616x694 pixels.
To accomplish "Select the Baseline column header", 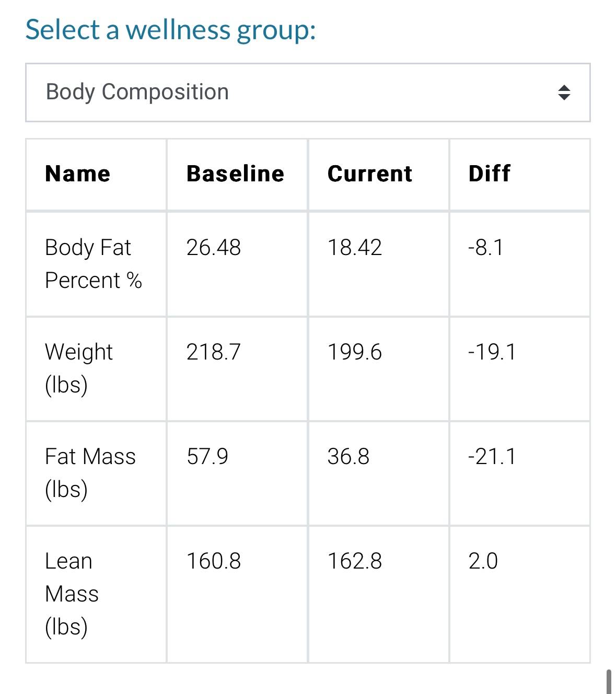I will tap(235, 173).
